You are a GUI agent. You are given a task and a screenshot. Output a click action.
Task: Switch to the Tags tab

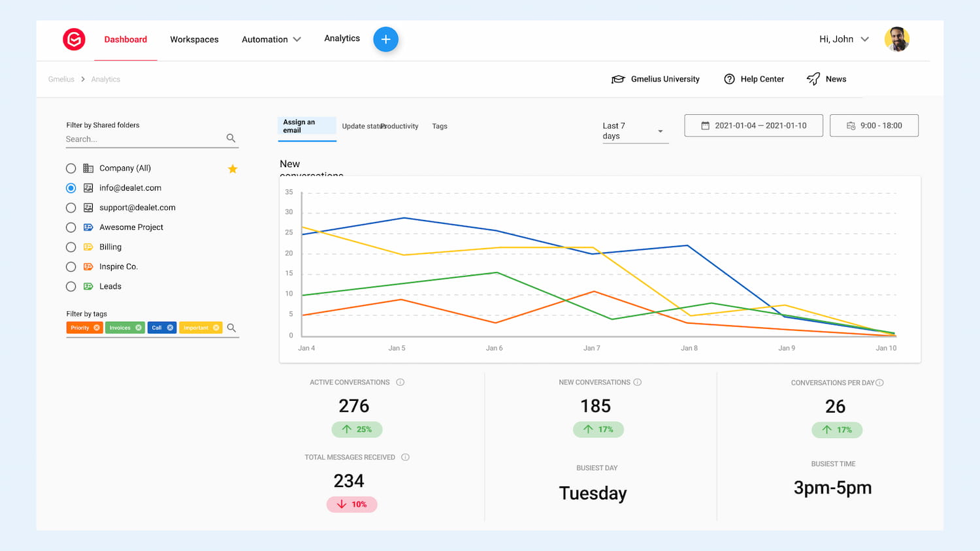pyautogui.click(x=440, y=127)
